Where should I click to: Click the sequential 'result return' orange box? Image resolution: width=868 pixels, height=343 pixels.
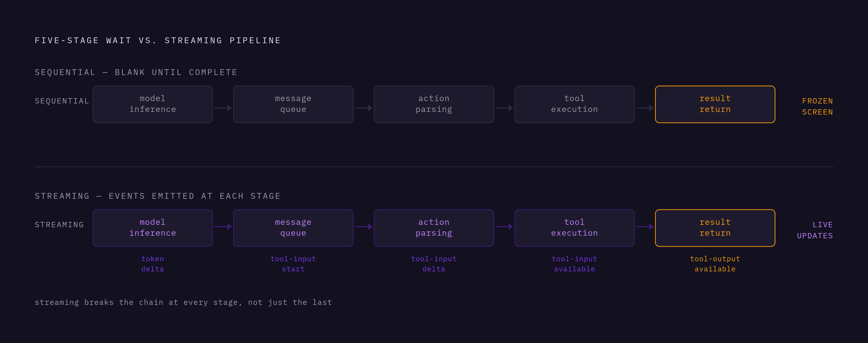(715, 104)
